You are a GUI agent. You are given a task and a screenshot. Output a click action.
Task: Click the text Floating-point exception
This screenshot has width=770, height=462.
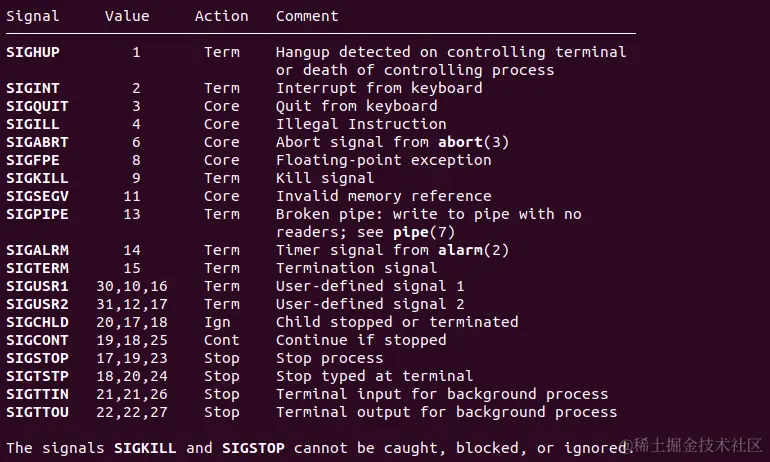tap(384, 160)
